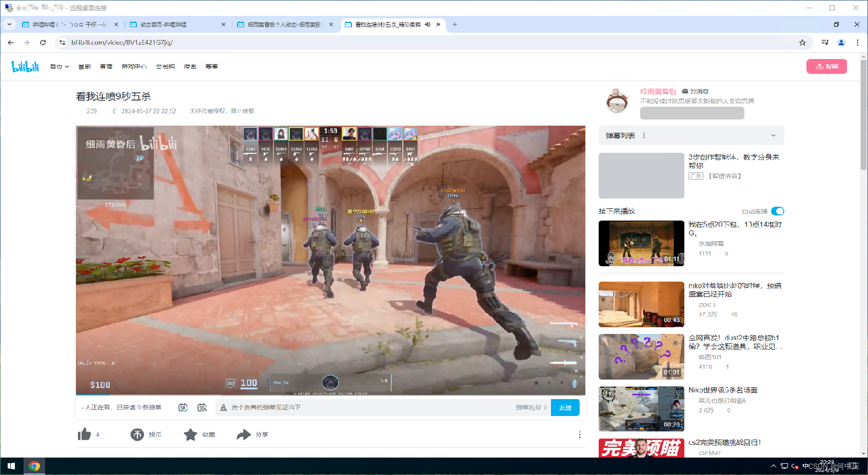
Task: Open a new browser tab
Action: (x=455, y=24)
